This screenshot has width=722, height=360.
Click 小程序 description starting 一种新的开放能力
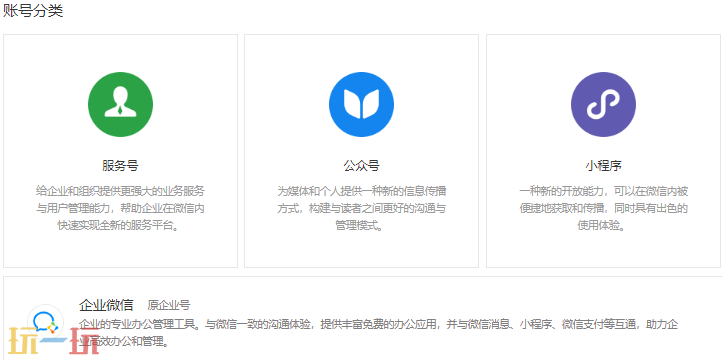[603, 209]
